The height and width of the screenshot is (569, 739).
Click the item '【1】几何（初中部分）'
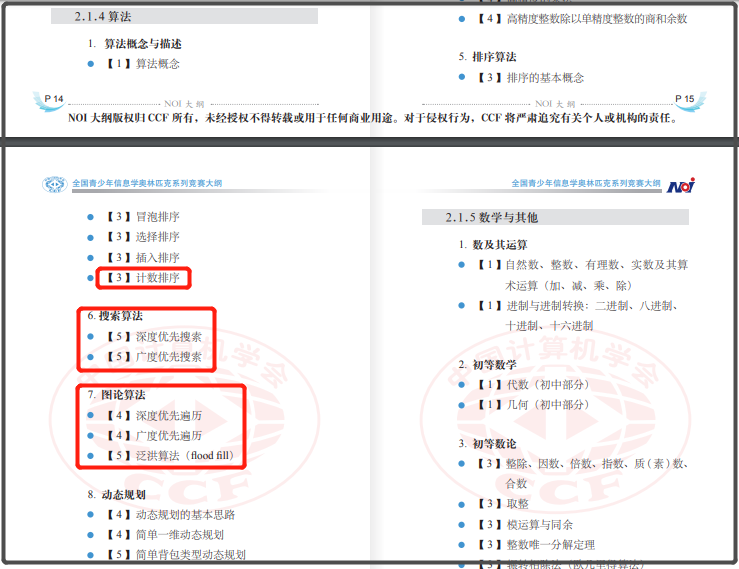point(533,405)
